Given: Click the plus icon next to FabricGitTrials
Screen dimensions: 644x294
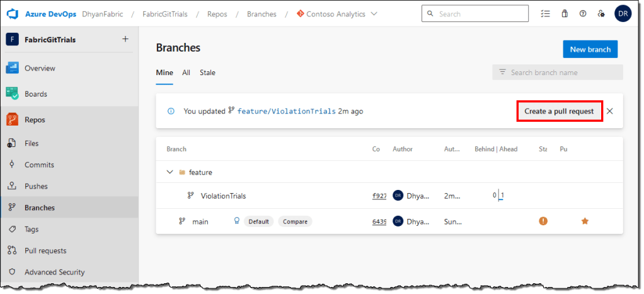Looking at the screenshot, I should [x=125, y=39].
